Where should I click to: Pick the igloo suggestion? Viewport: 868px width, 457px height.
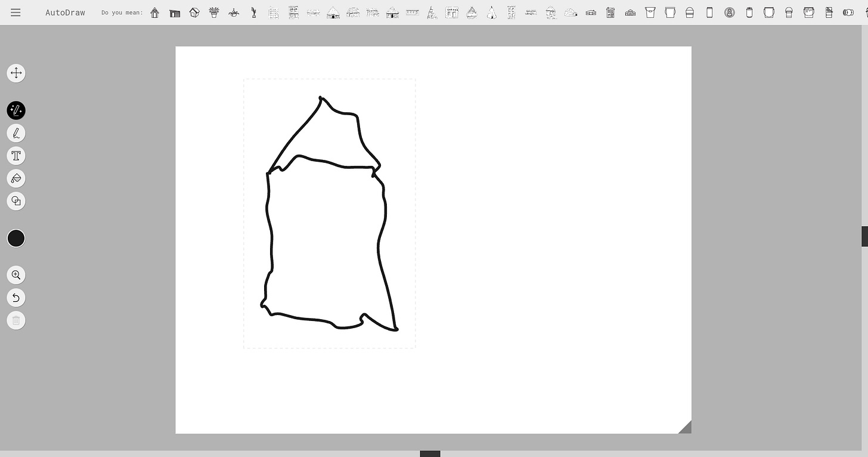pyautogui.click(x=570, y=12)
